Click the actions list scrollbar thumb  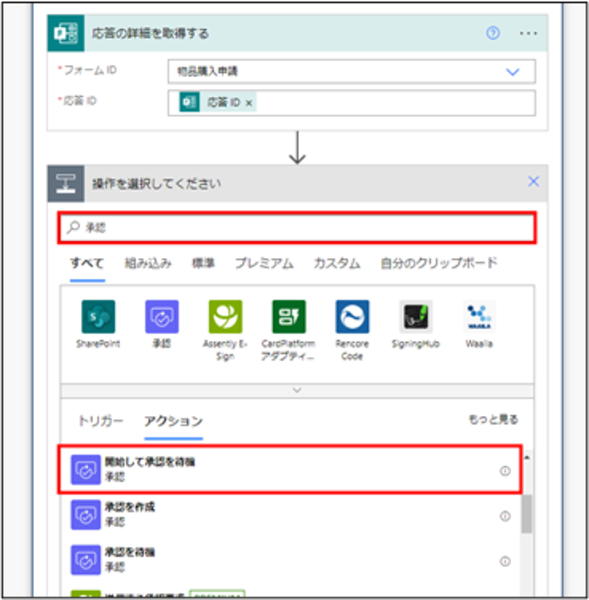(527, 513)
